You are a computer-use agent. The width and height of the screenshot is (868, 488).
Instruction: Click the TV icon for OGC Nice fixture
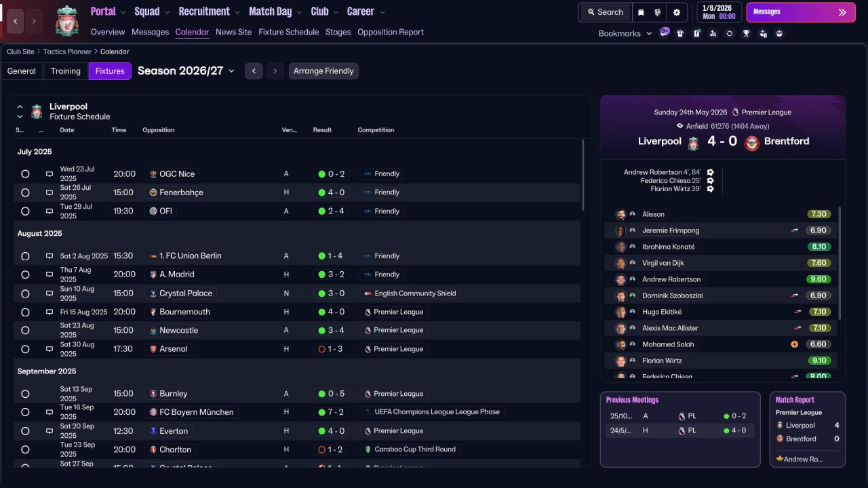(50, 174)
